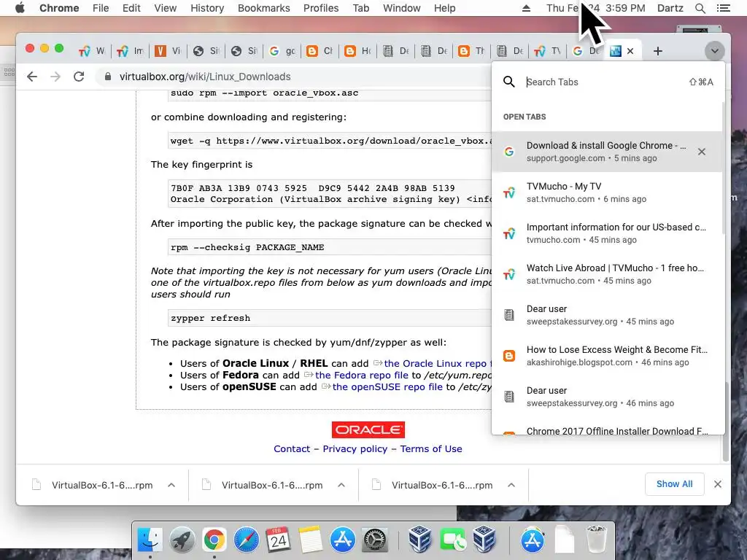Reload the VirtualBox downloads page
Viewport: 747px width, 560px height.
pos(79,77)
